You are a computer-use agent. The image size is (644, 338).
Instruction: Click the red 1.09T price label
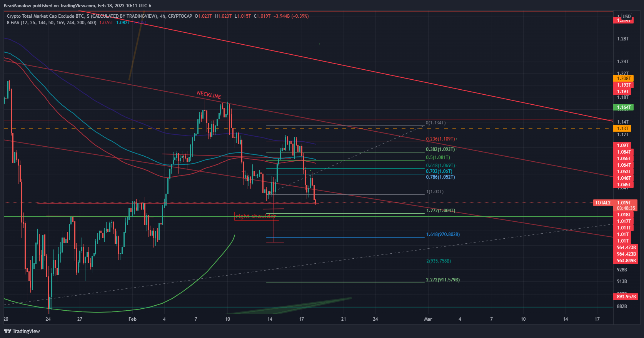pyautogui.click(x=622, y=146)
